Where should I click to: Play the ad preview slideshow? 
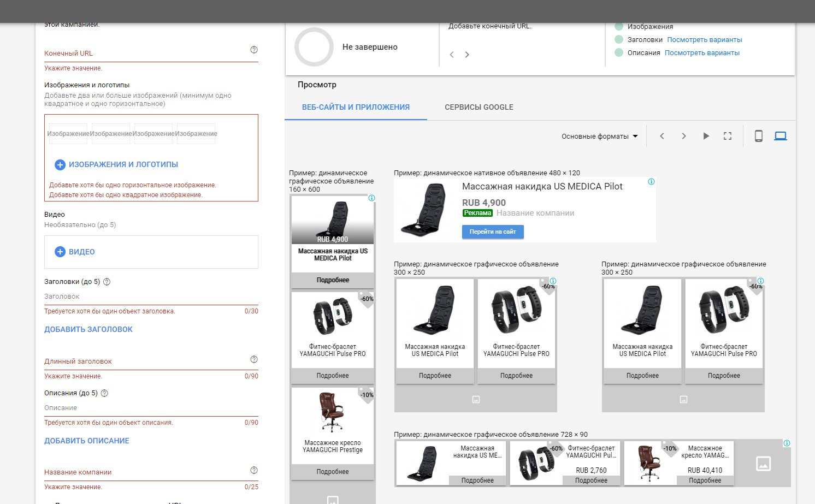(x=706, y=136)
